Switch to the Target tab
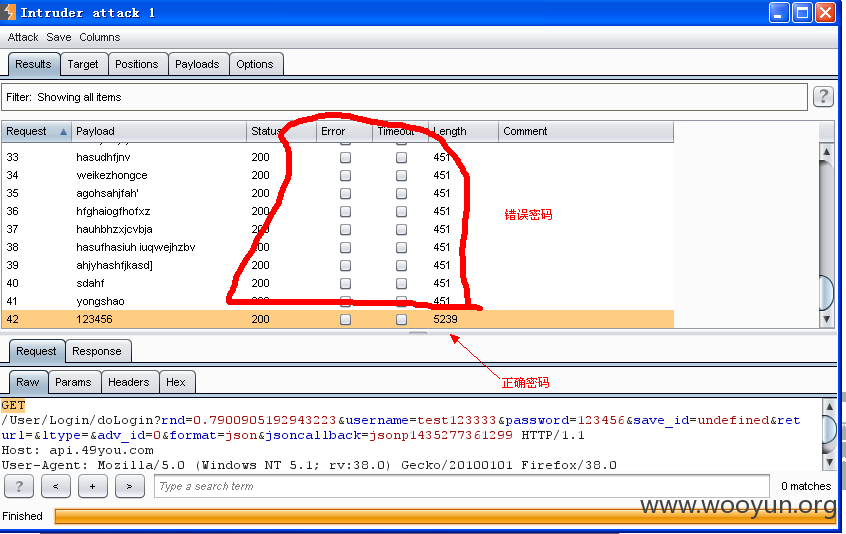The width and height of the screenshot is (846, 534). point(83,64)
